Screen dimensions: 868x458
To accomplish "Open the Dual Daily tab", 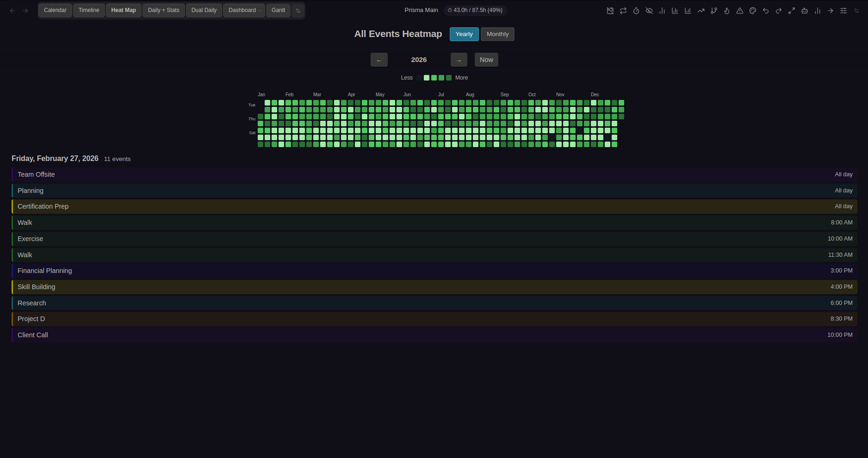I will click(x=204, y=10).
